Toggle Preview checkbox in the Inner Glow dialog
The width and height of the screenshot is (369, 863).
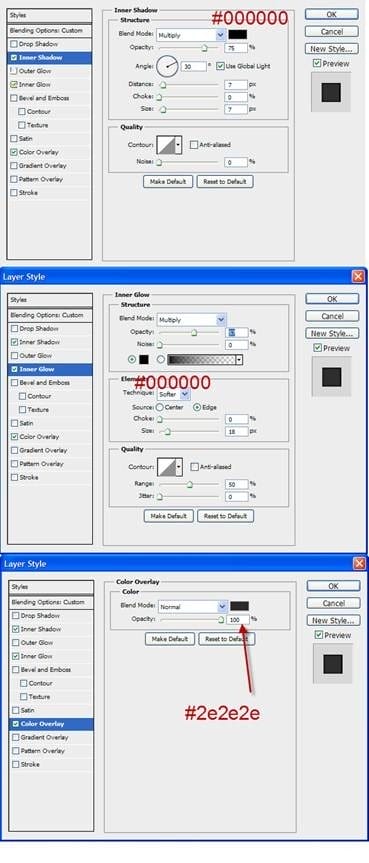317,348
